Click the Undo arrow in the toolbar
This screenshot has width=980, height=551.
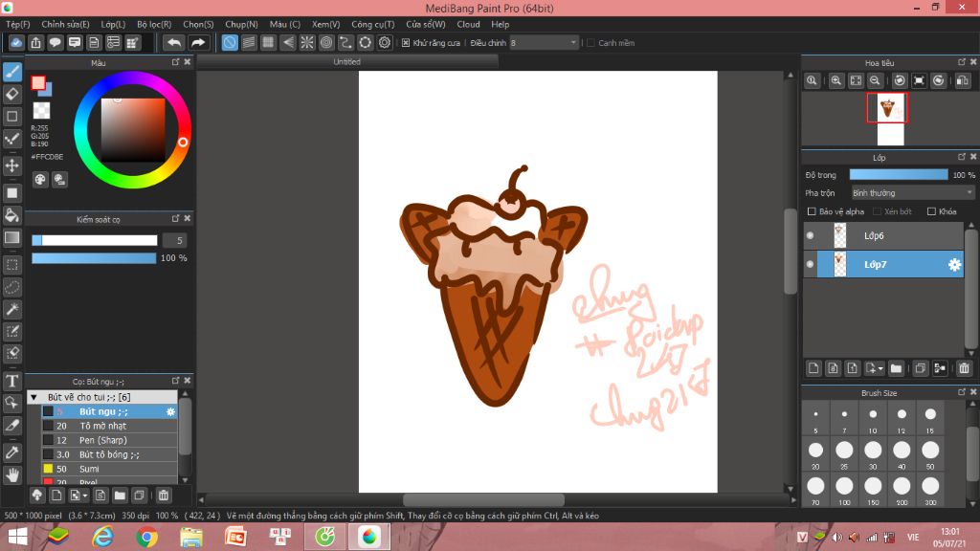[174, 42]
